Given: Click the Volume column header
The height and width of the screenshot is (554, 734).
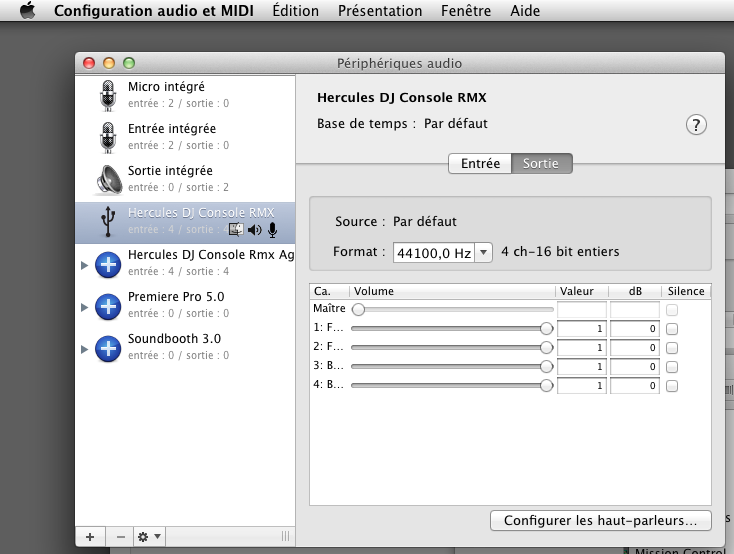Looking at the screenshot, I should (452, 291).
